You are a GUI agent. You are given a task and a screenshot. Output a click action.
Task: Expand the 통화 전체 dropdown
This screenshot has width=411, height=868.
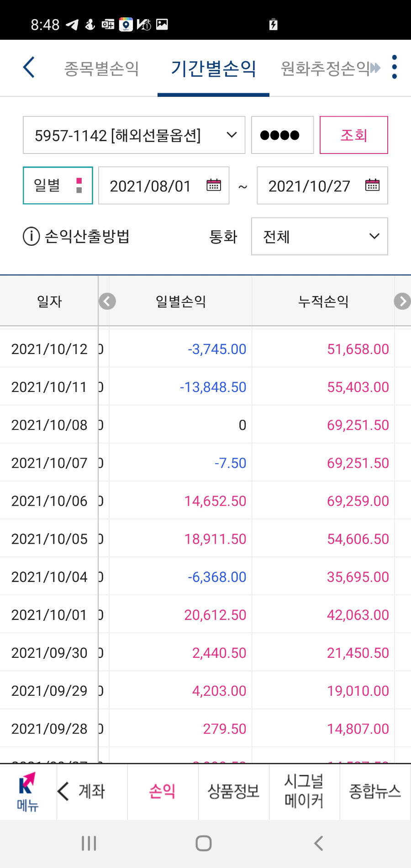click(x=320, y=236)
